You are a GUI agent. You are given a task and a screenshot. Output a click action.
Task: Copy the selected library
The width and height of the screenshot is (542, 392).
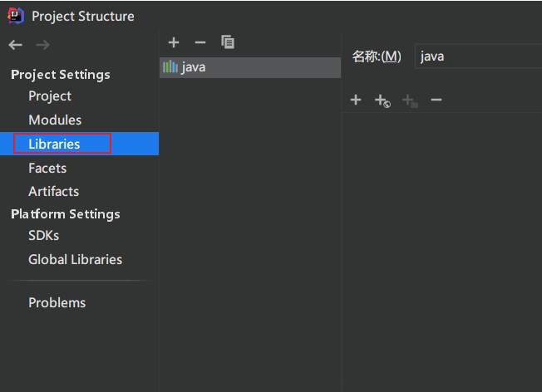(x=228, y=42)
